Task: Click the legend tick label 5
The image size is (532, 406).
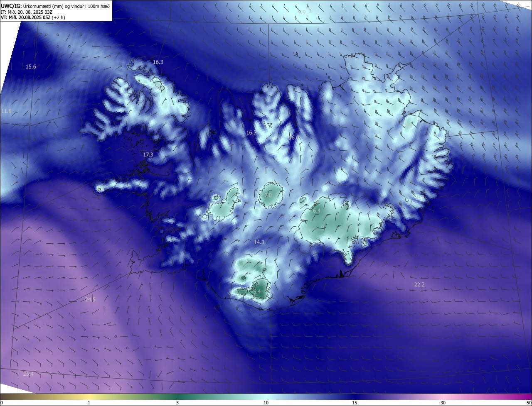Action: click(x=177, y=403)
